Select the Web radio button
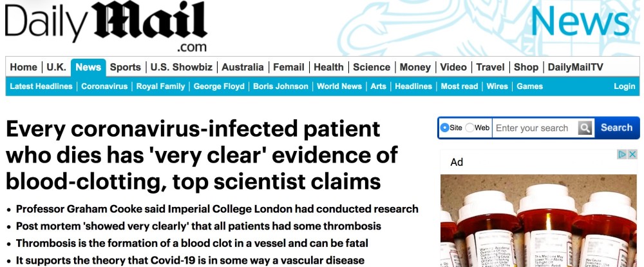 pyautogui.click(x=470, y=128)
